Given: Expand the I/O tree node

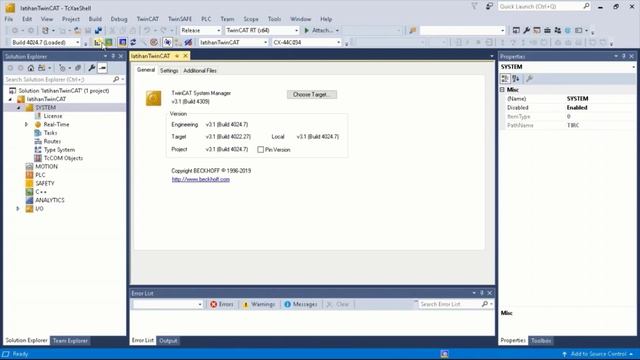Looking at the screenshot, I should click(18, 209).
